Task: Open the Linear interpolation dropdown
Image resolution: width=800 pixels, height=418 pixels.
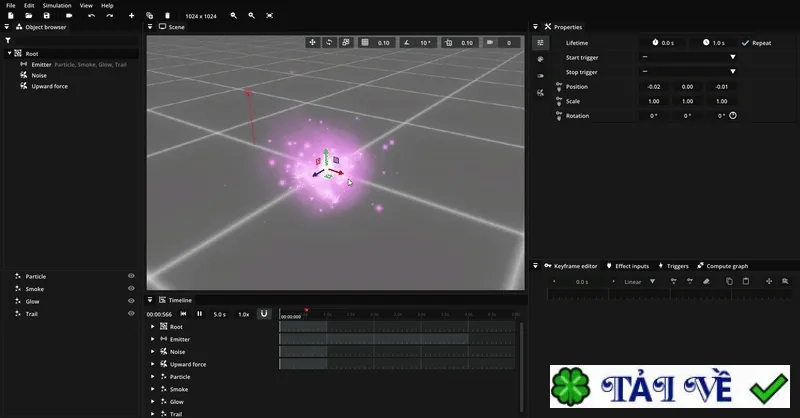Action: coord(639,282)
